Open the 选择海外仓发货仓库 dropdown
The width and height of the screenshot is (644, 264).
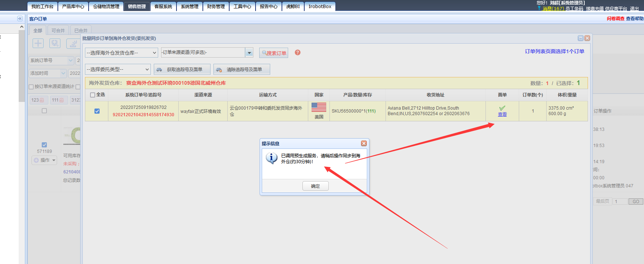(122, 53)
